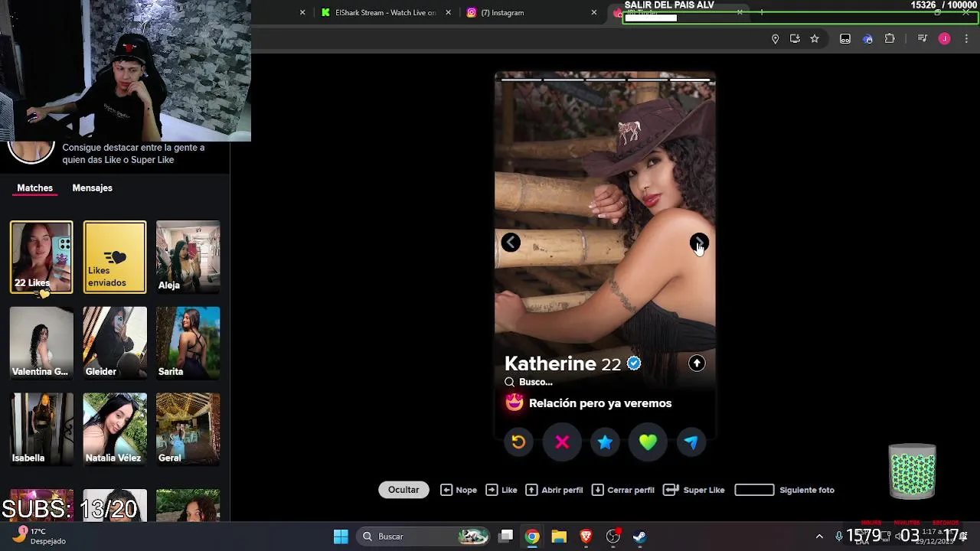Open the weather widget showing 17°C Despejado

[x=40, y=536]
